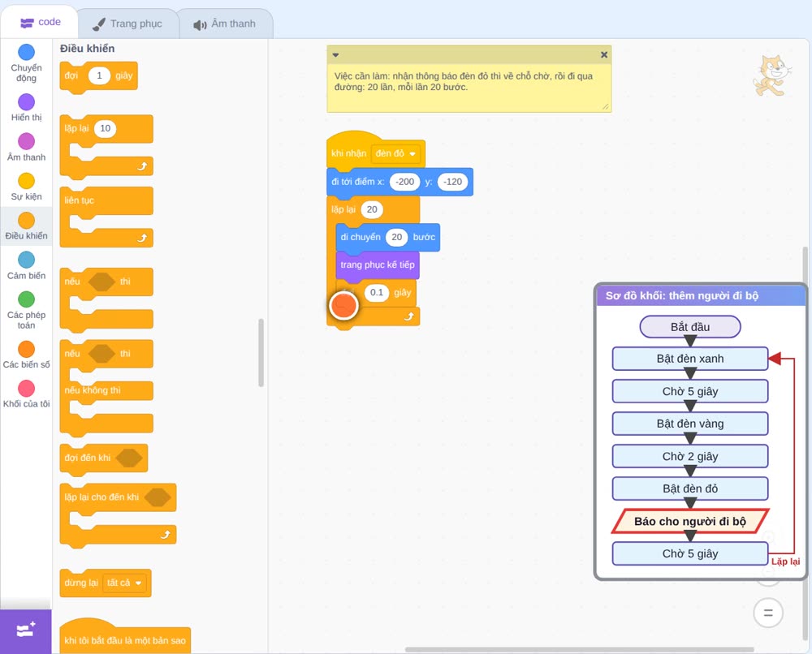Switch to the Trang phục tab

(127, 24)
